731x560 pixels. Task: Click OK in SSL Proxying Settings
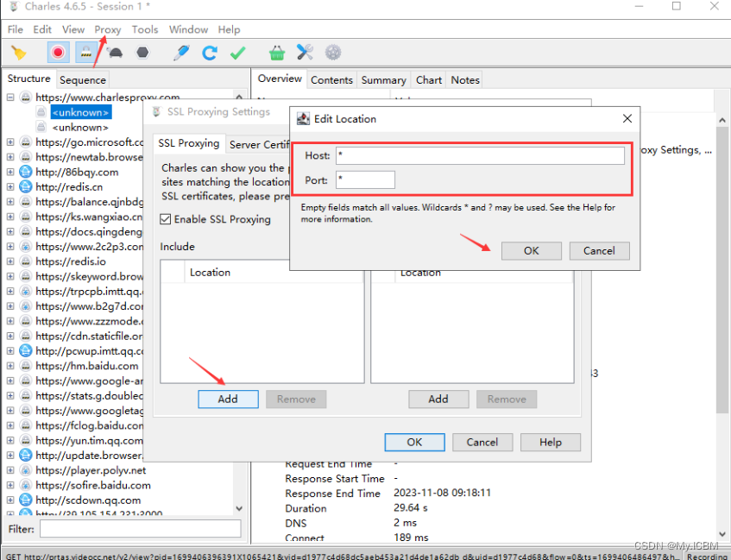[414, 442]
